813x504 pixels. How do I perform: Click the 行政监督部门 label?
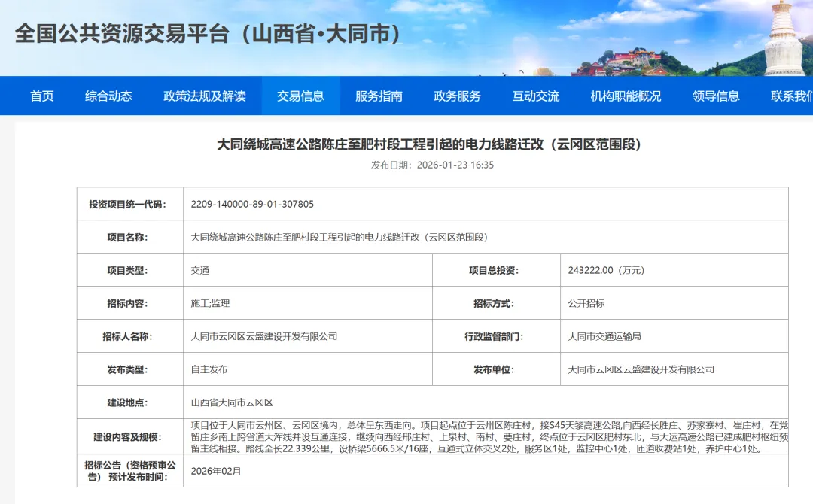(494, 337)
